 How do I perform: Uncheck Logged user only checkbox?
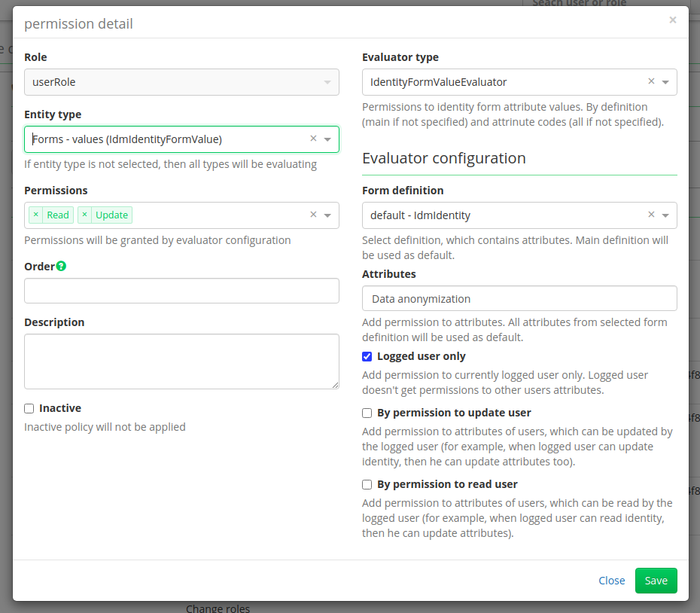pos(367,356)
